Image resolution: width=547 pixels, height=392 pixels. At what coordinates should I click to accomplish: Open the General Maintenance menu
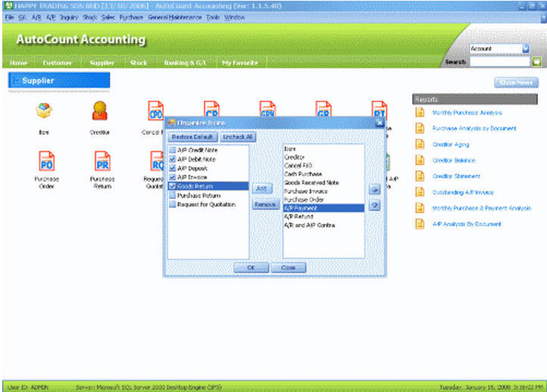coord(175,17)
